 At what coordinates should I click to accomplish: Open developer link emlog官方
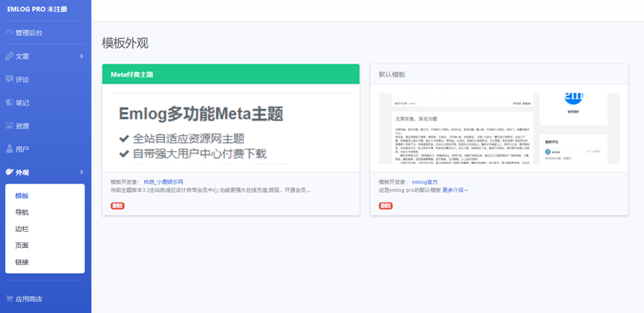425,181
